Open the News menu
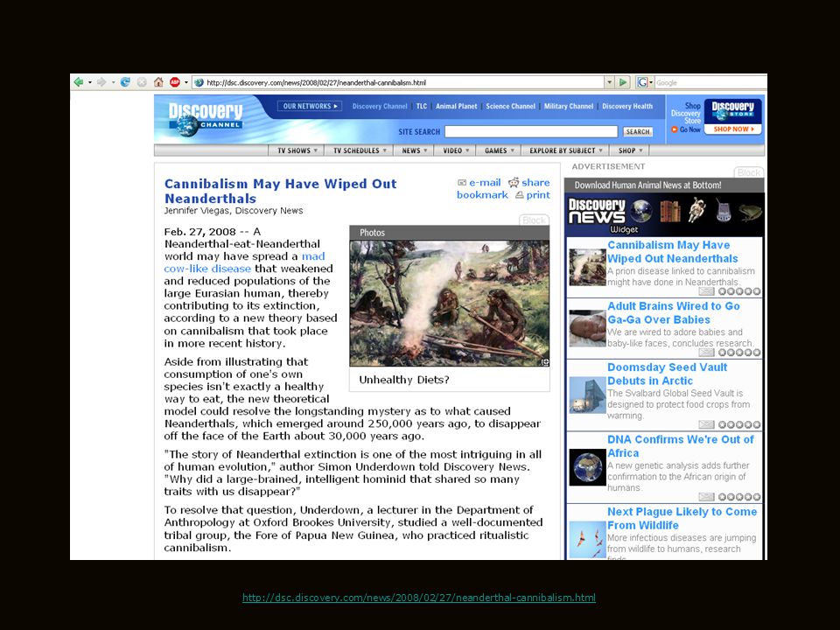Viewport: 840px width, 630px height. (x=414, y=150)
